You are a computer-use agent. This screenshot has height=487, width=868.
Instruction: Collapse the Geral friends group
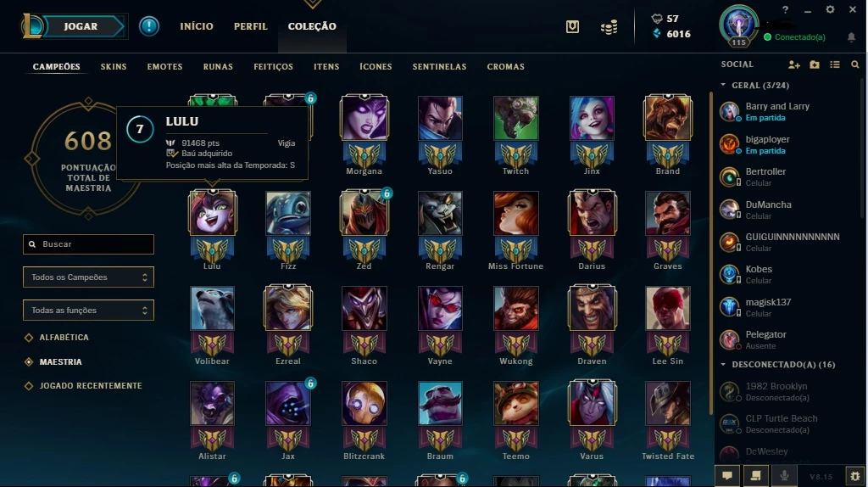click(x=723, y=86)
